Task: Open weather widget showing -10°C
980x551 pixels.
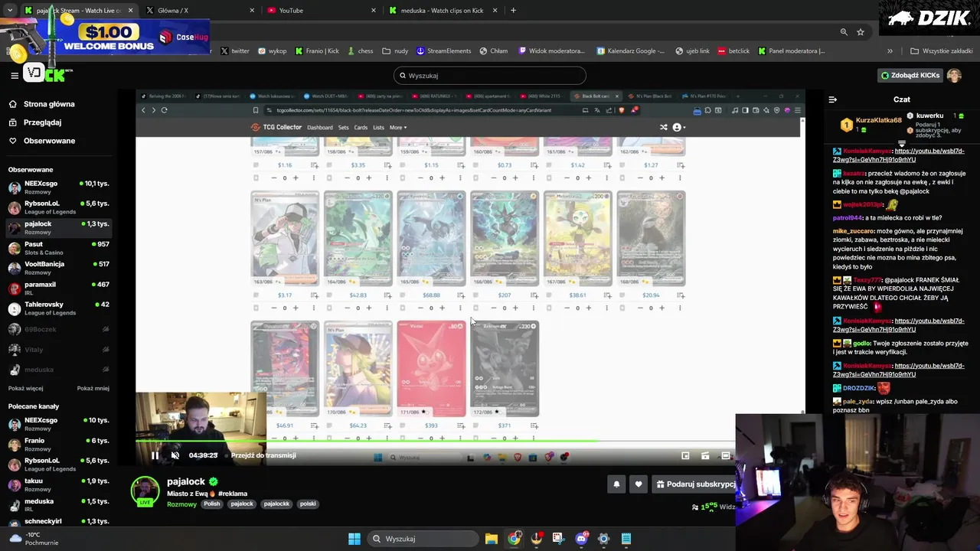Action: (32, 539)
